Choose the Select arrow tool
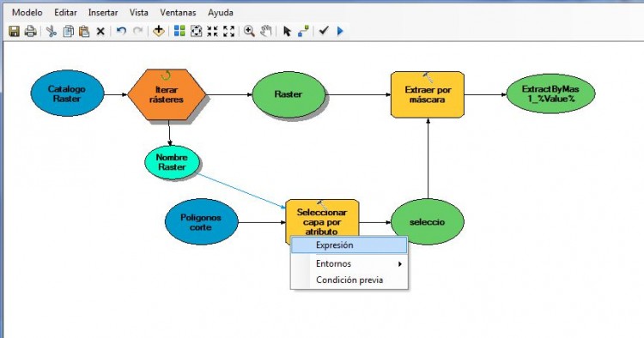The height and width of the screenshot is (338, 644). [287, 31]
